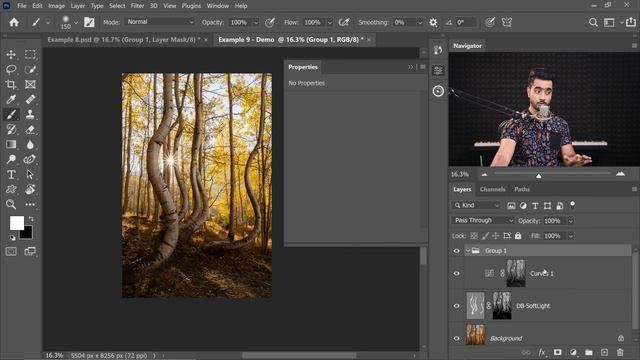Viewport: 640px width, 360px height.
Task: Select the Crop tool
Action: 11,84
